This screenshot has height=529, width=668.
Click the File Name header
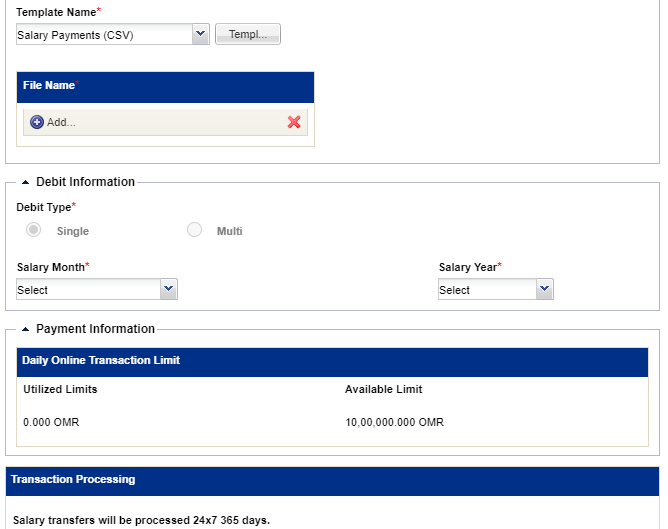165,87
